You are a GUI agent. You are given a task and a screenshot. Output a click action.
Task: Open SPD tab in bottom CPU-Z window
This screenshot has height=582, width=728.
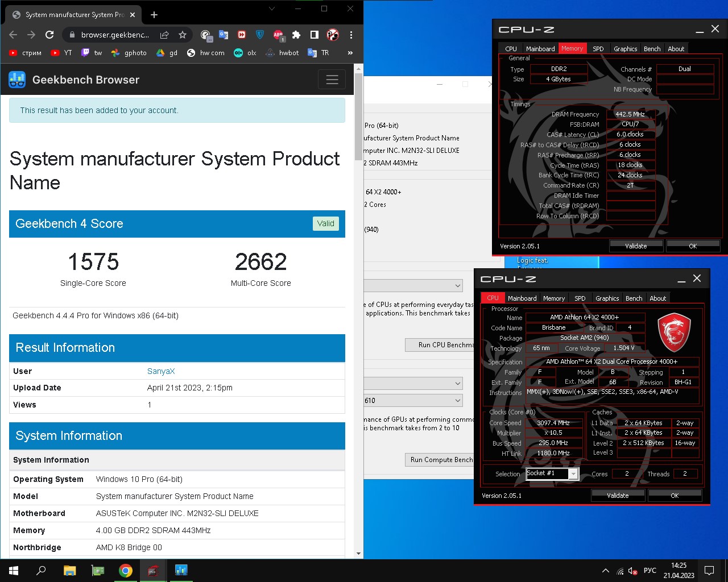[x=580, y=298]
